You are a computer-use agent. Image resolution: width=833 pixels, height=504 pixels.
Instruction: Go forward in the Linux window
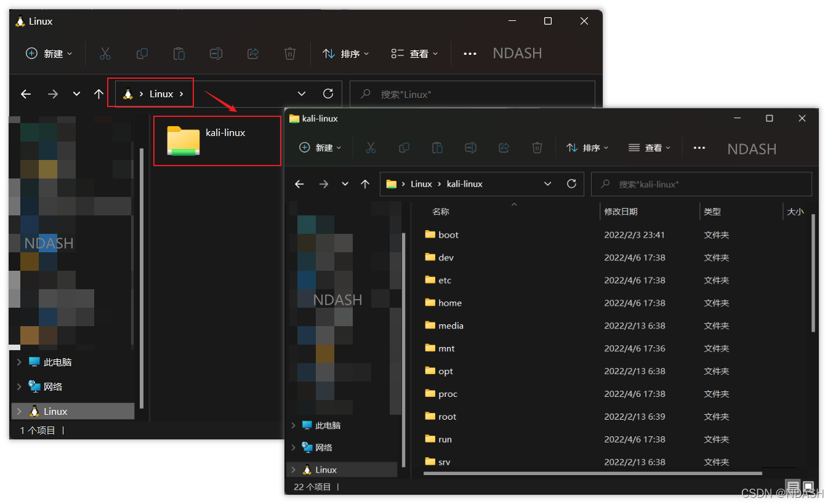click(x=53, y=94)
